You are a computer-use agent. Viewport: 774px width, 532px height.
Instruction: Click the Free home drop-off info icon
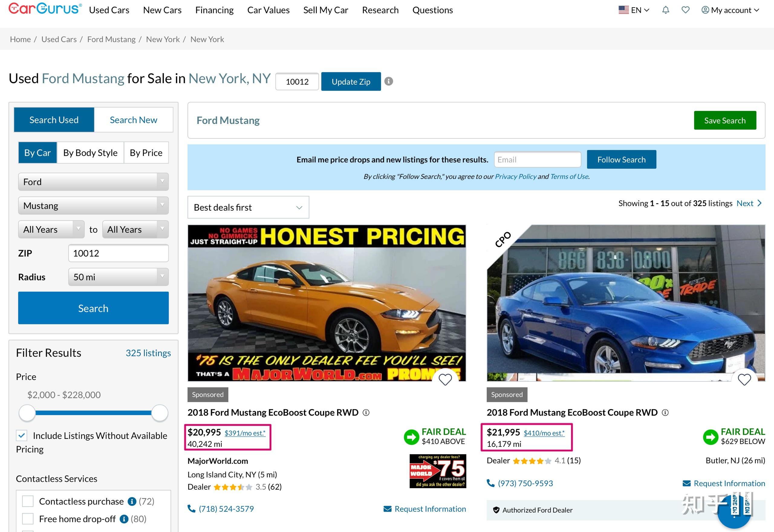(x=124, y=519)
